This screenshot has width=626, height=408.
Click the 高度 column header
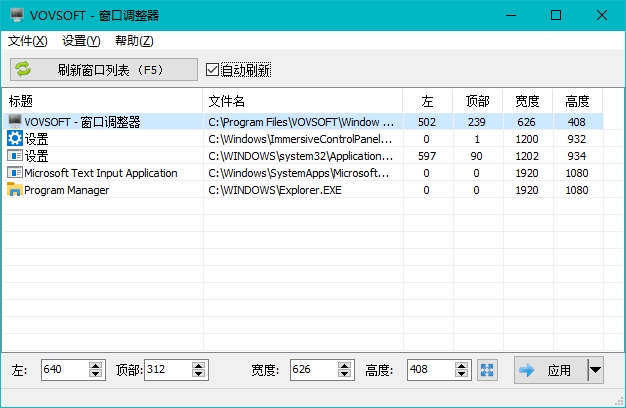577,101
